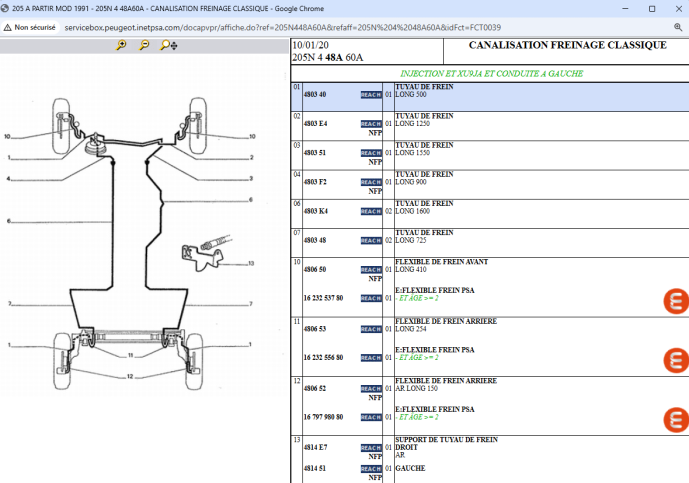Select part number 4803 E4

[x=315, y=124]
